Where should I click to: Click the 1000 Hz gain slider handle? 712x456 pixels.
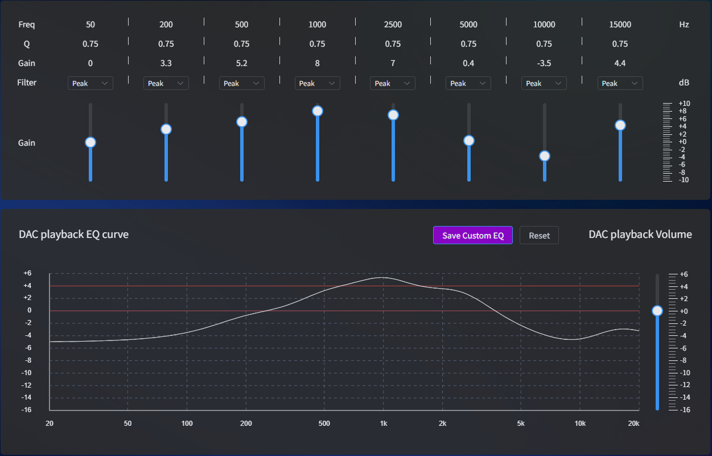tap(318, 111)
